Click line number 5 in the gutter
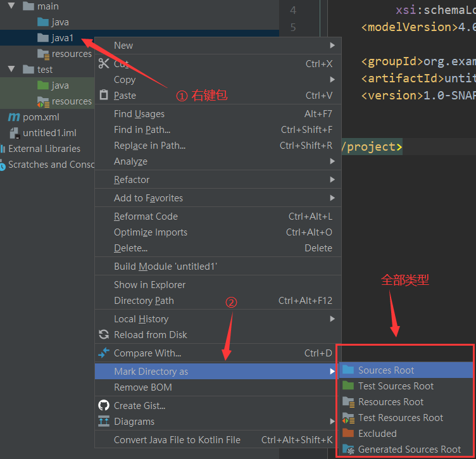The height and width of the screenshot is (459, 476). pyautogui.click(x=293, y=27)
